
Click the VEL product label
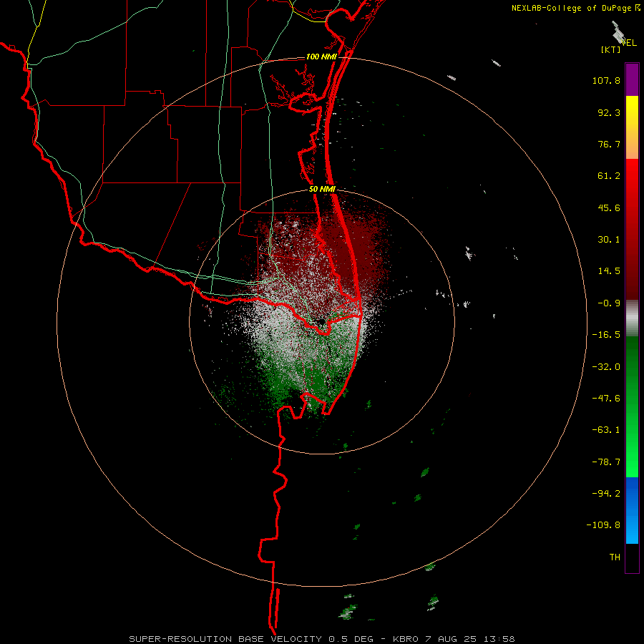pyautogui.click(x=629, y=42)
